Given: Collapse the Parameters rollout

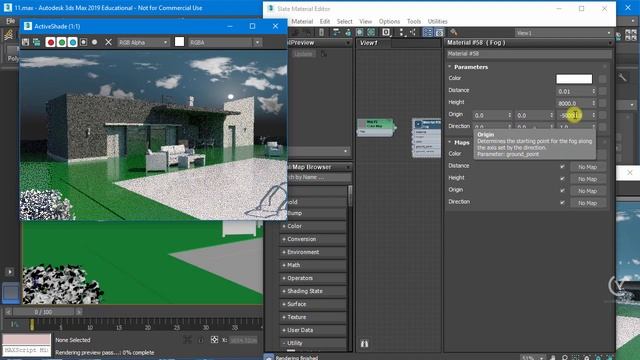Looking at the screenshot, I should point(449,67).
